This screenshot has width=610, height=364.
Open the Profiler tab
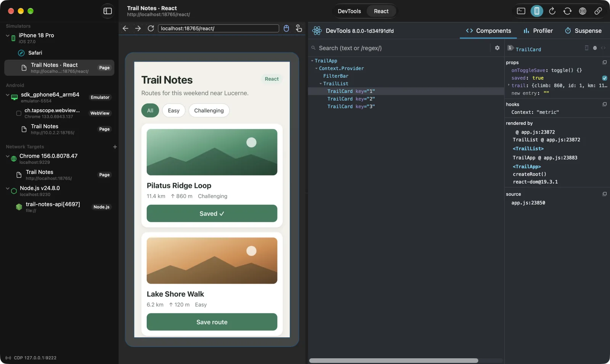(538, 31)
